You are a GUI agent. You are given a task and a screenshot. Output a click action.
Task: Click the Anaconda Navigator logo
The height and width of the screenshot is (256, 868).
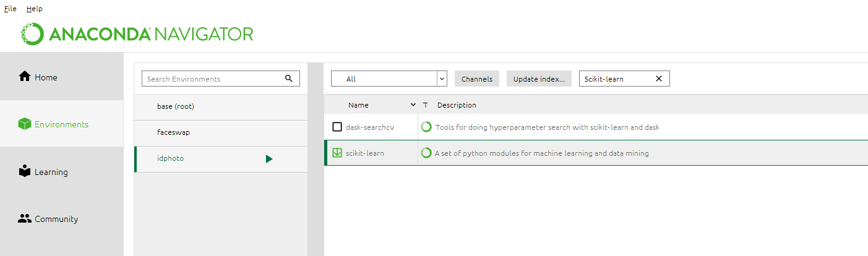137,33
